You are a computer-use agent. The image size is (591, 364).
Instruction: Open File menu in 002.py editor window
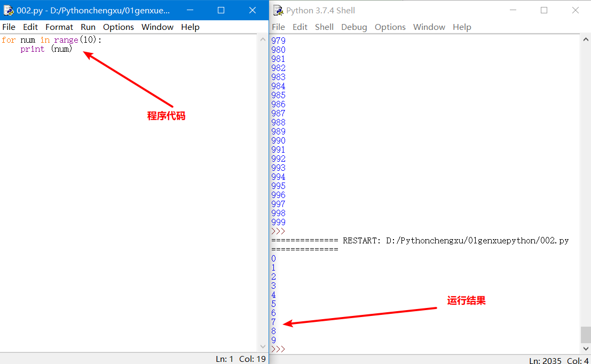(9, 27)
